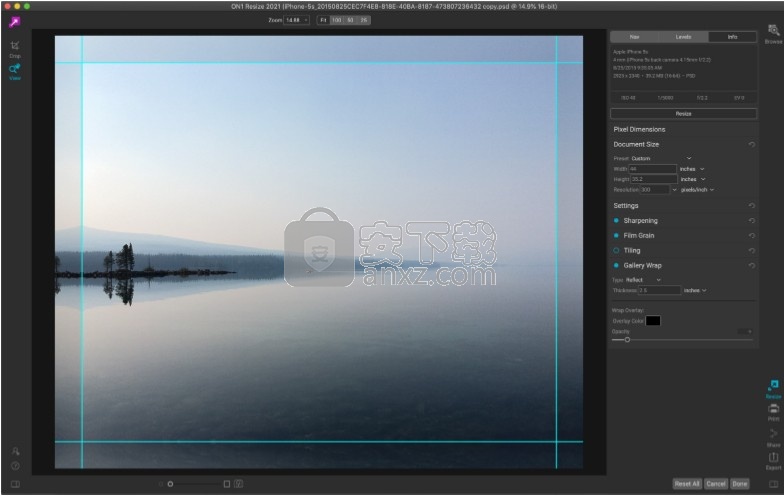Collapse the Settings section header
The height and width of the screenshot is (497, 784).
tap(626, 206)
